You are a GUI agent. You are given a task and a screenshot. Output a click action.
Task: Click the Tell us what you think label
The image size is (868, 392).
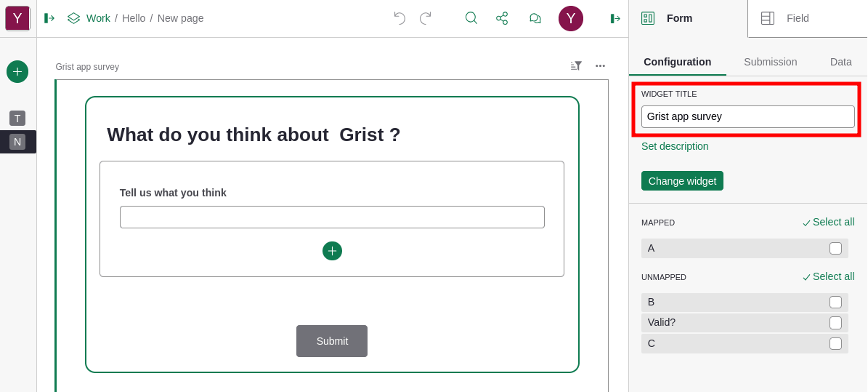[173, 193]
